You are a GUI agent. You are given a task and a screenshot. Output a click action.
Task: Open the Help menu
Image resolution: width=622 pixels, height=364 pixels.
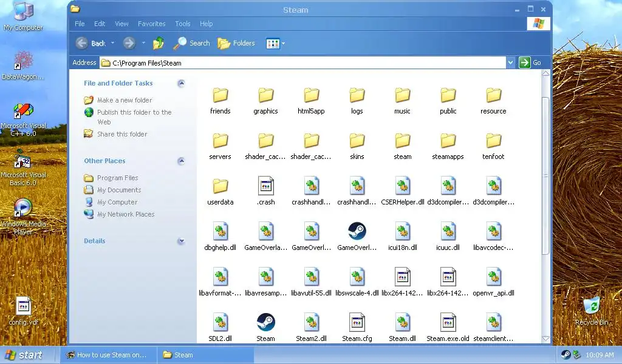pyautogui.click(x=207, y=24)
